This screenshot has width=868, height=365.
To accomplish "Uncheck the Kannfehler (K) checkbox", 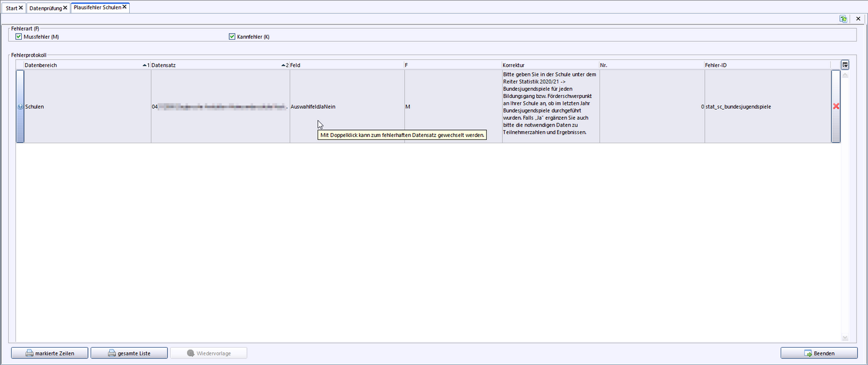I will pyautogui.click(x=232, y=37).
